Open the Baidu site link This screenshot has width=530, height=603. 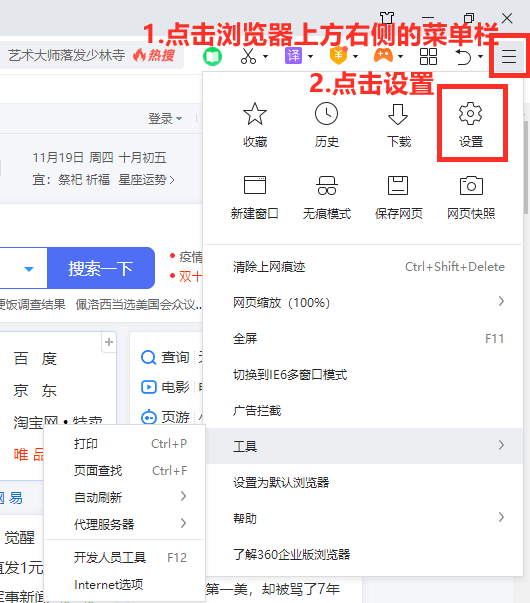pos(35,358)
